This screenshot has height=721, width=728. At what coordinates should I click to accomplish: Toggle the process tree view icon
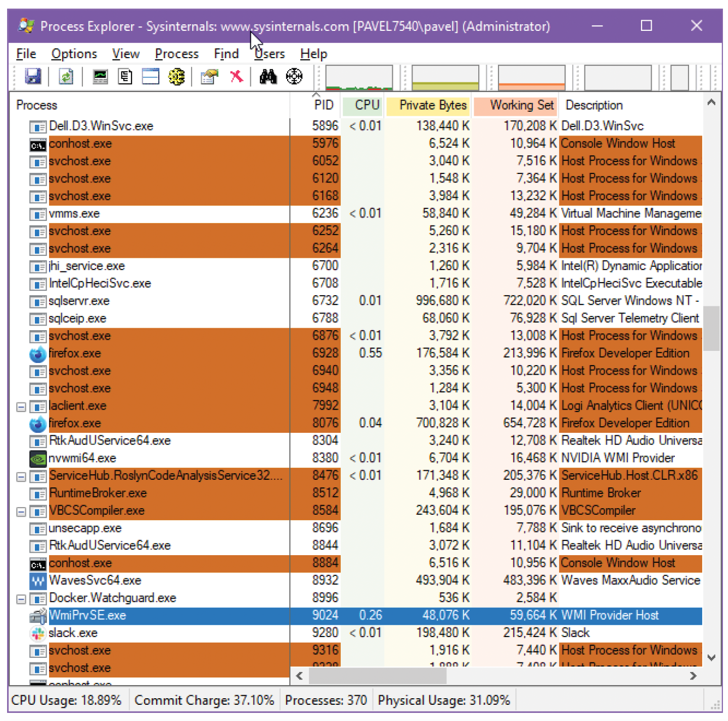point(125,77)
